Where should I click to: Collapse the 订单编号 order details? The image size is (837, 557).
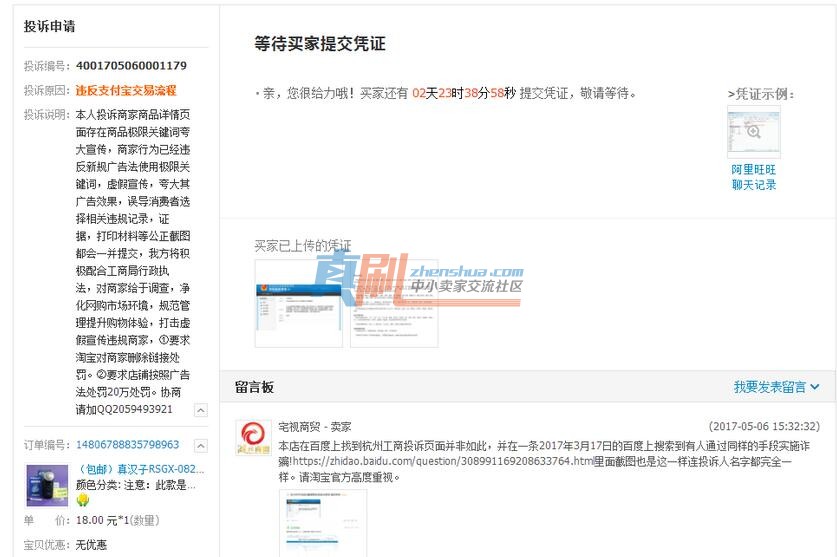(x=201, y=445)
